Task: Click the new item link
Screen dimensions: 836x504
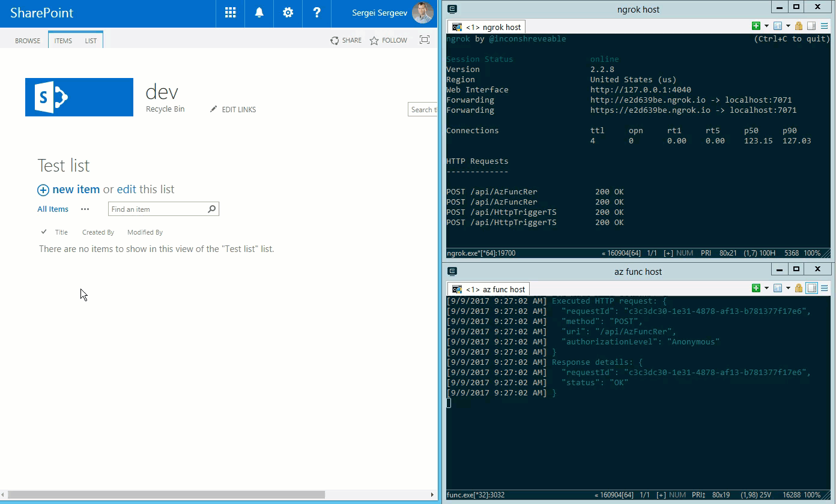Action: [x=76, y=190]
